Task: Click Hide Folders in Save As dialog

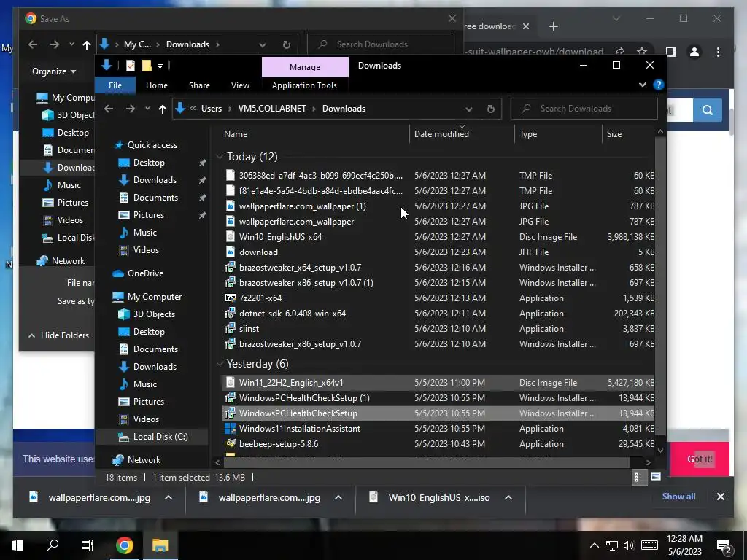Action: 58,335
